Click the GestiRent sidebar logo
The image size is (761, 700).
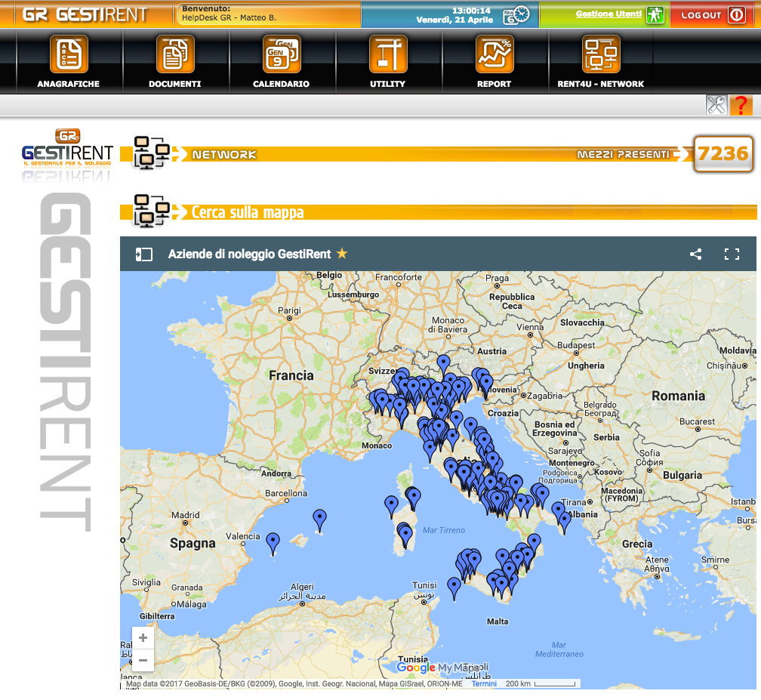point(67,150)
